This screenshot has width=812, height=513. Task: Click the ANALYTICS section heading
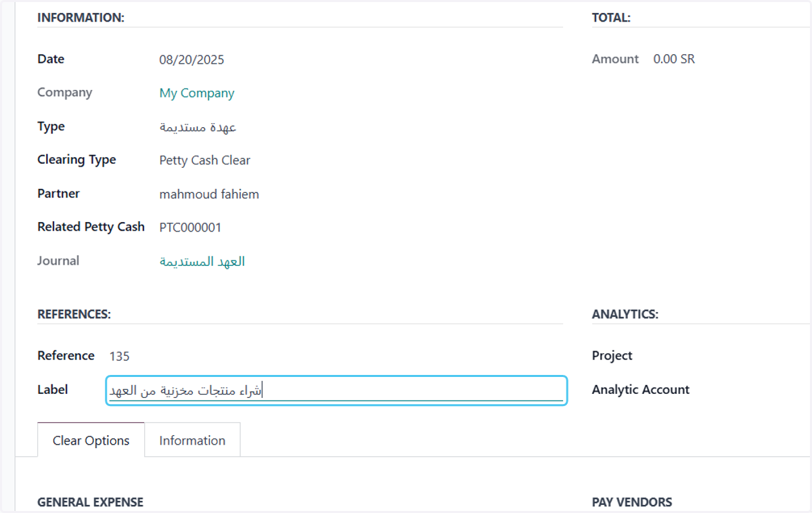pos(625,314)
